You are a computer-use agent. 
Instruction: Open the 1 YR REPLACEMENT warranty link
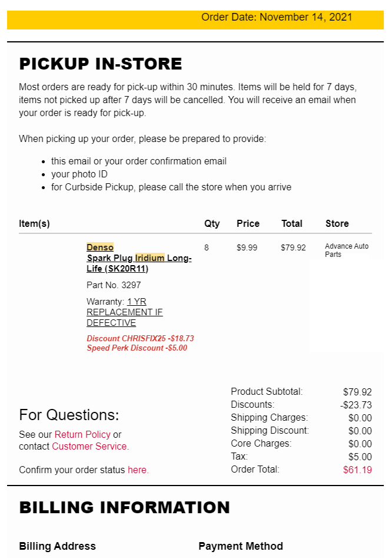(124, 312)
